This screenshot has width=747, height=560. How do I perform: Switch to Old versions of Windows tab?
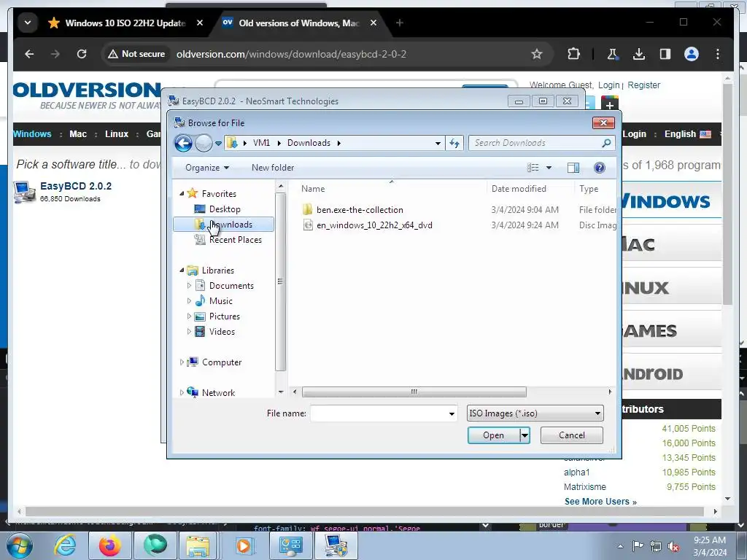coord(299,23)
